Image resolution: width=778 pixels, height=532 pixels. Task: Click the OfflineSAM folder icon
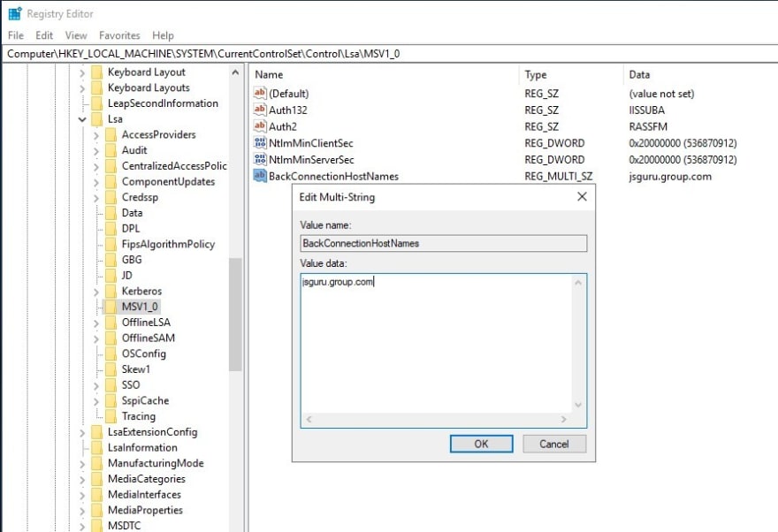[111, 338]
